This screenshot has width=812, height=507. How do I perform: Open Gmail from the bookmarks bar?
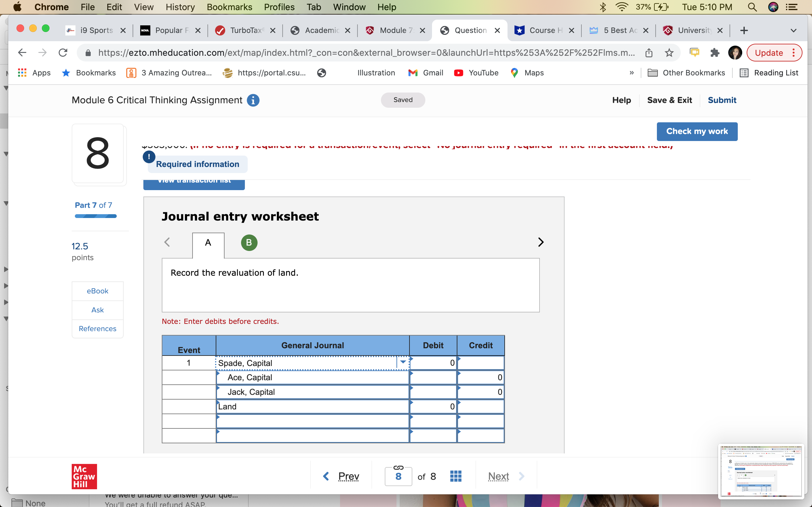click(425, 73)
